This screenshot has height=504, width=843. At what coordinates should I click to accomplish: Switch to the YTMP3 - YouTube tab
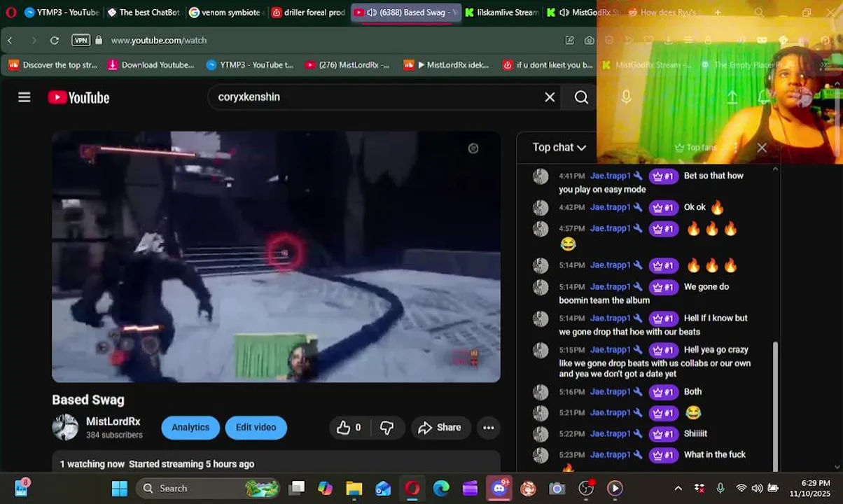tap(61, 13)
